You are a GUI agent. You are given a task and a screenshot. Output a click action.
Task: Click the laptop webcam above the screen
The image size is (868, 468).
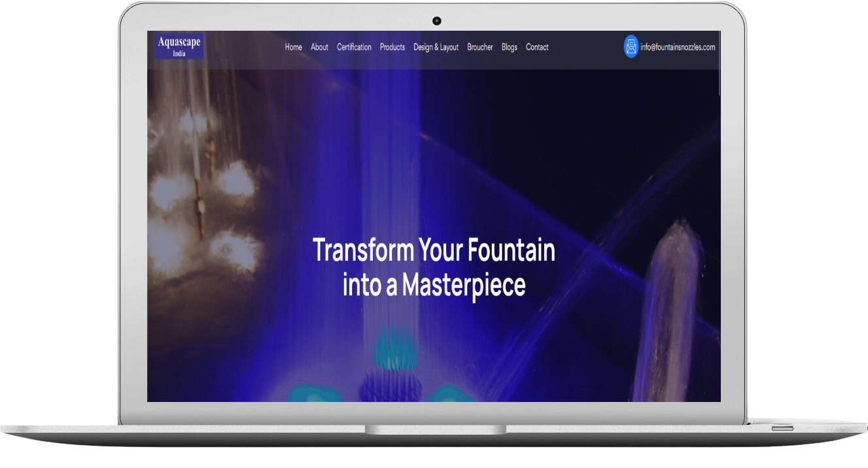point(436,21)
